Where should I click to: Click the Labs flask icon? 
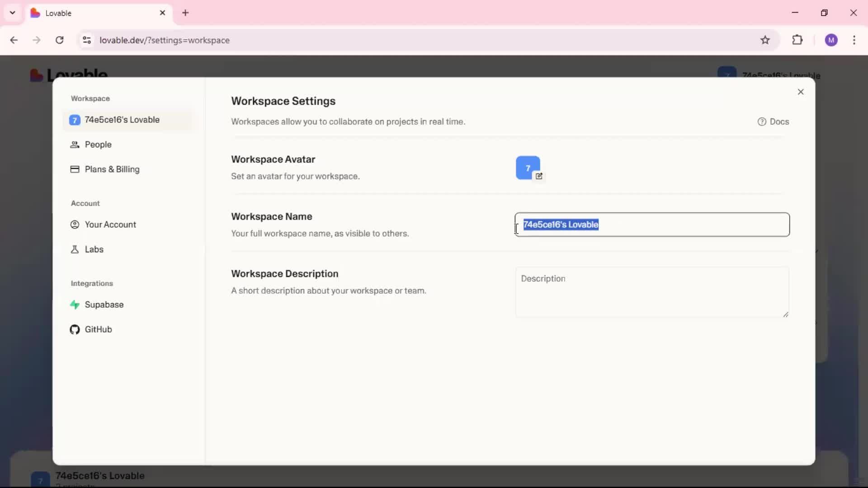click(x=75, y=249)
